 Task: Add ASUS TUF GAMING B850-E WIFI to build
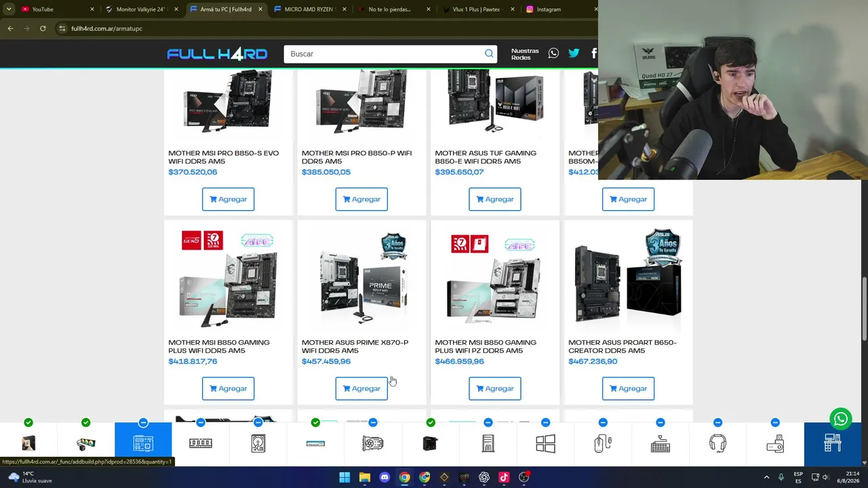[495, 199]
